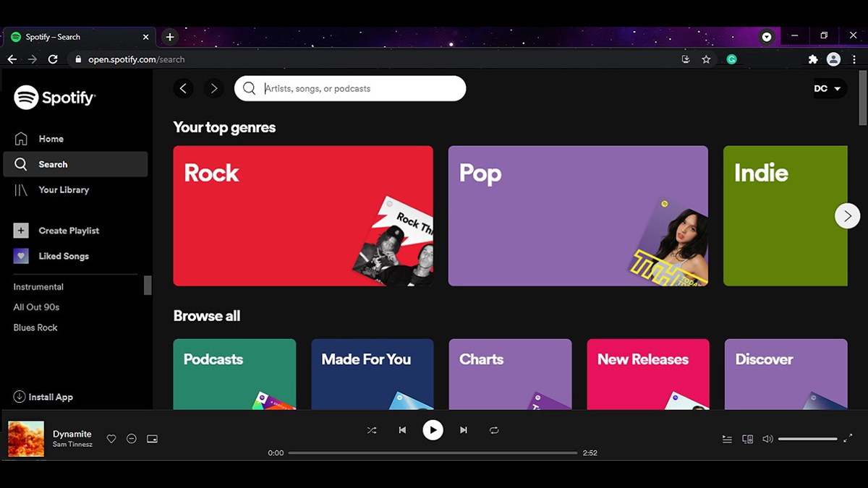This screenshot has width=868, height=488.
Task: Go back with Spotify's back arrow
Action: pos(184,88)
